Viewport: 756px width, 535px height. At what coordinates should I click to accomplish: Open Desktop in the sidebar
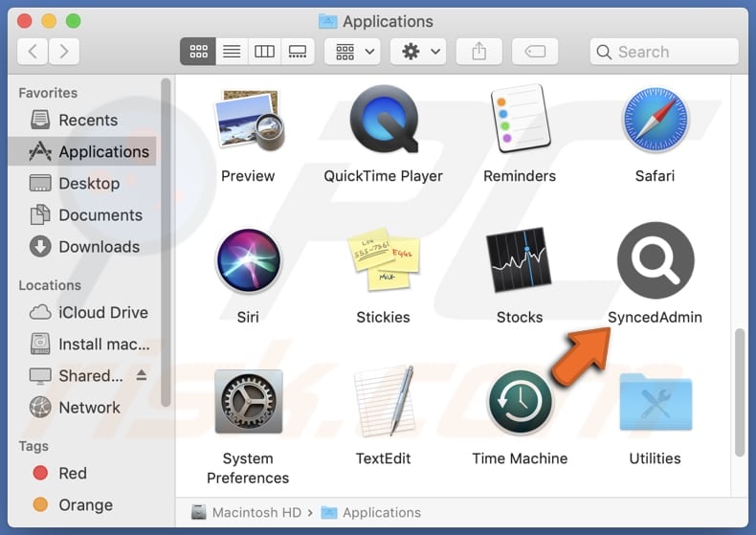82,183
